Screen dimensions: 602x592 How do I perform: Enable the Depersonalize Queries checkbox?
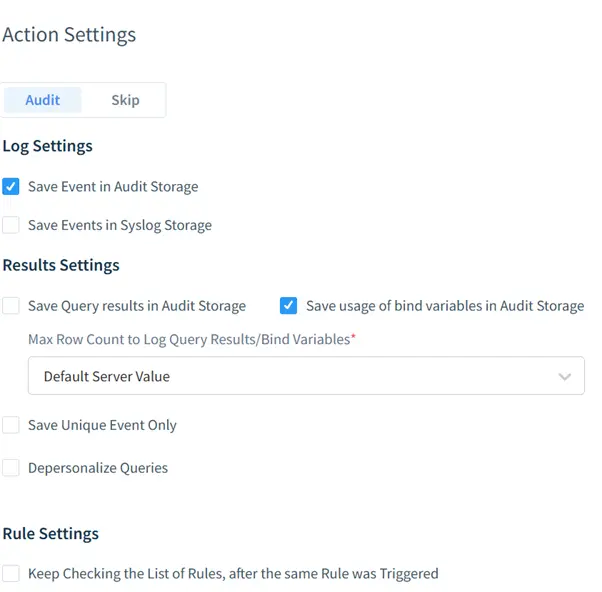[11, 468]
